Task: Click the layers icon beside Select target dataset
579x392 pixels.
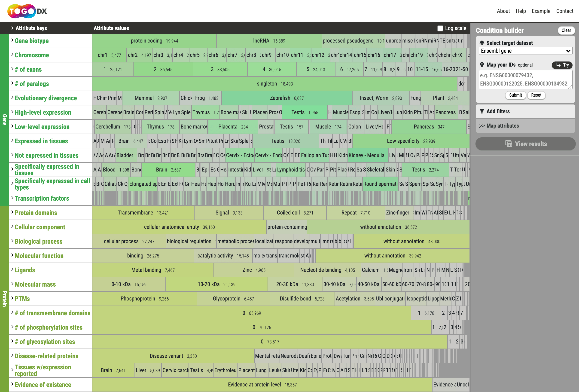Action: pos(482,43)
